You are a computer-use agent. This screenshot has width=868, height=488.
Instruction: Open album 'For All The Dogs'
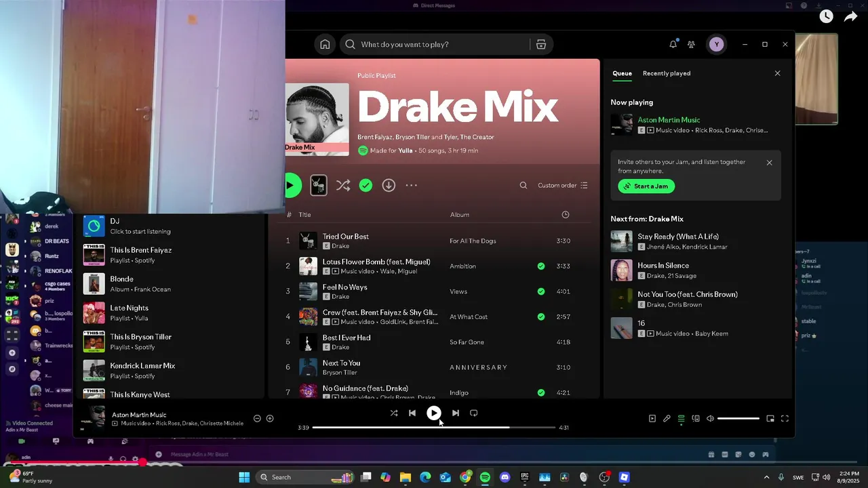pyautogui.click(x=473, y=241)
